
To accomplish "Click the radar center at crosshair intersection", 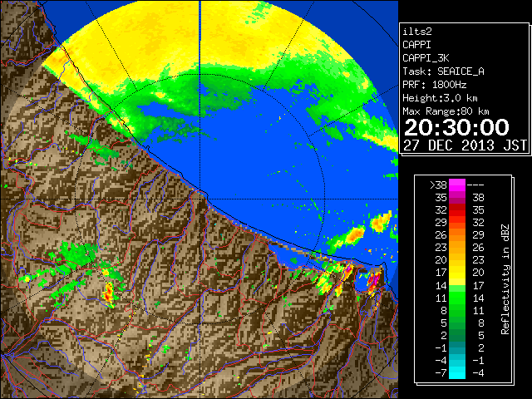I will [x=200, y=199].
